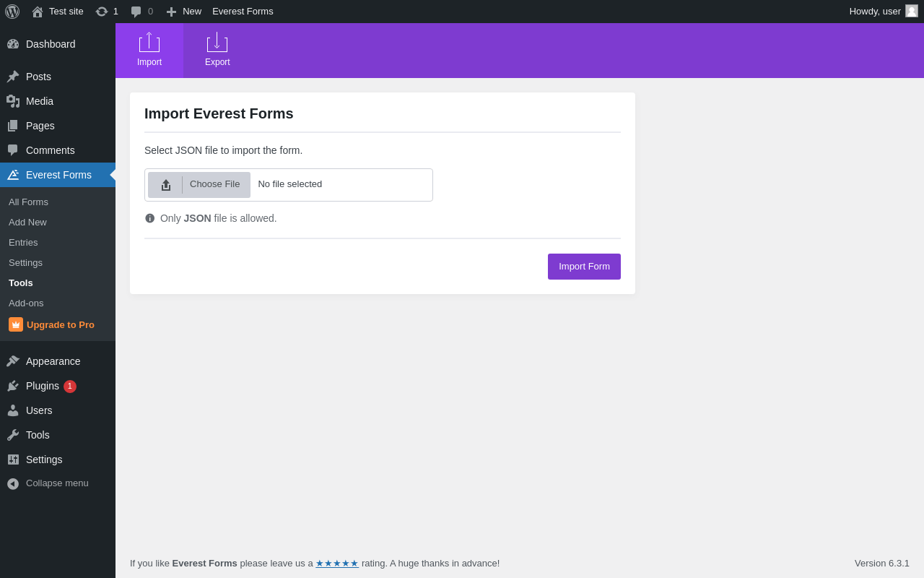Click the Choose File button
924x578 pixels.
pyautogui.click(x=214, y=184)
